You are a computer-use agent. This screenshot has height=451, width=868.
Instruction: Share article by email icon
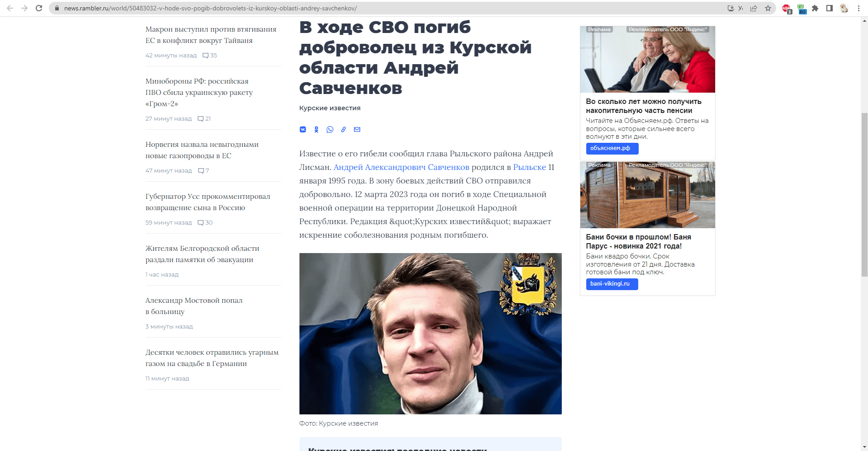point(357,130)
